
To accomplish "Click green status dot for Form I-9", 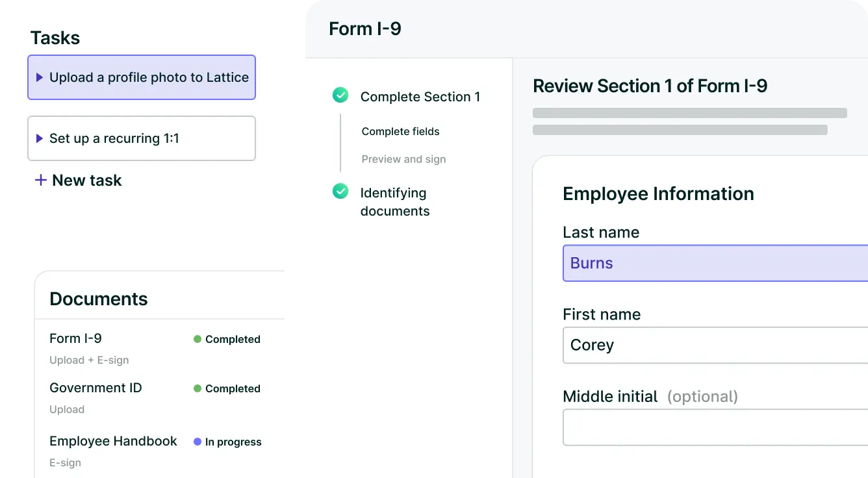I will [x=198, y=339].
